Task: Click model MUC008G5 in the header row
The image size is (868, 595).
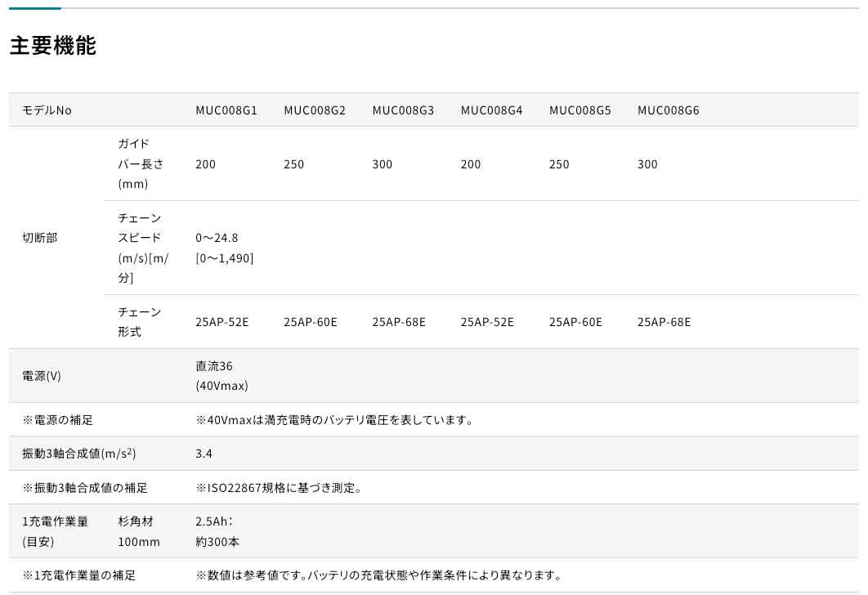Action: click(580, 110)
